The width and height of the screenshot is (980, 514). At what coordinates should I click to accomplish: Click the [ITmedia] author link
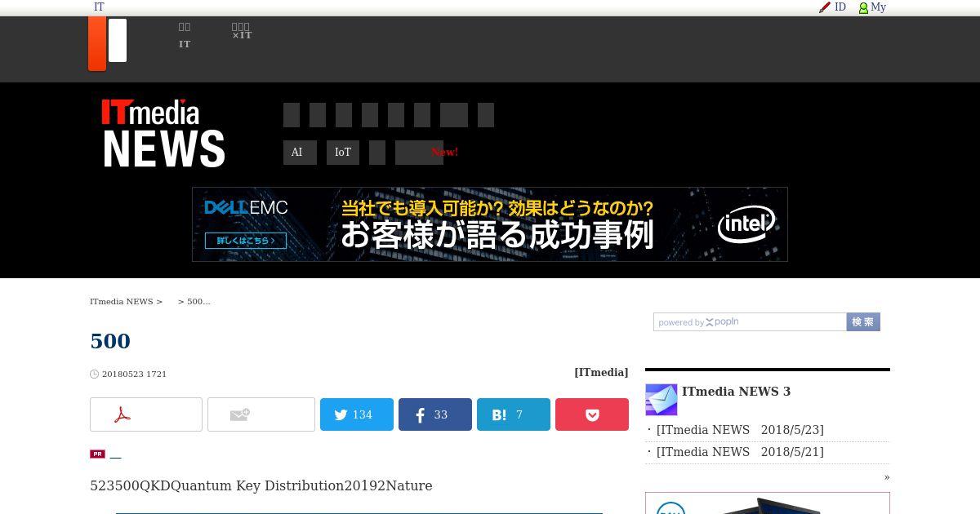click(601, 372)
